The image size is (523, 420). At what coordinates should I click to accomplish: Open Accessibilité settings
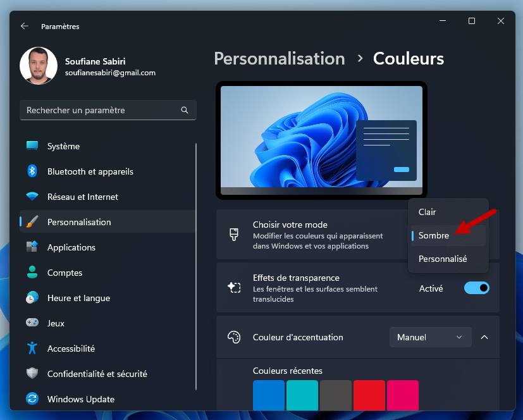pos(108,349)
